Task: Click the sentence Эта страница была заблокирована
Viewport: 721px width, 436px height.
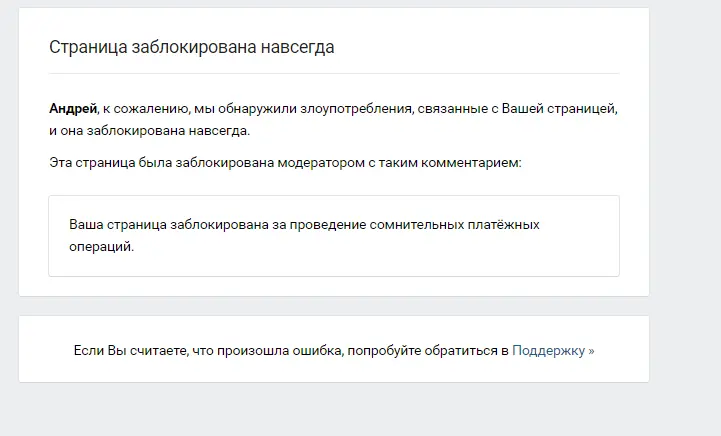Action: click(161, 163)
